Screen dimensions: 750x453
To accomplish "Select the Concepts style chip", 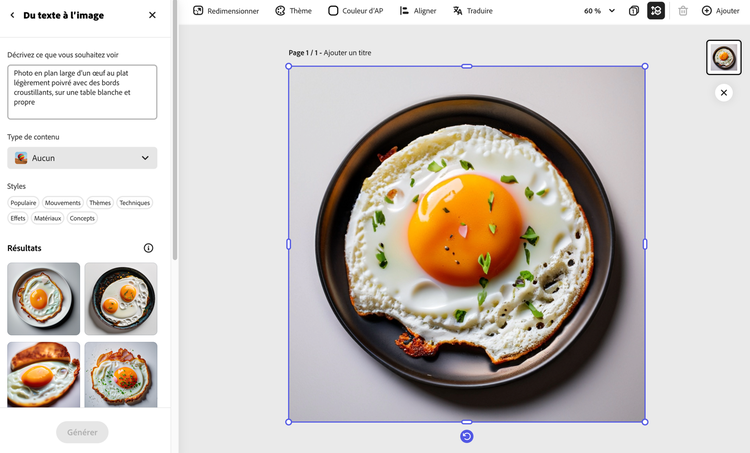I will coord(82,218).
